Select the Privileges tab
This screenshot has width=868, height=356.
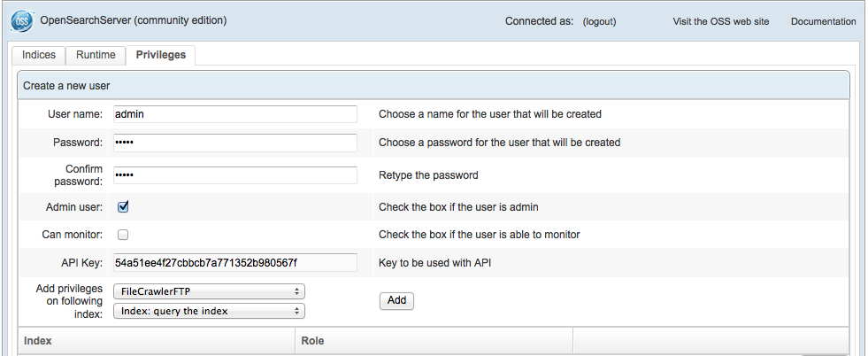click(x=160, y=55)
